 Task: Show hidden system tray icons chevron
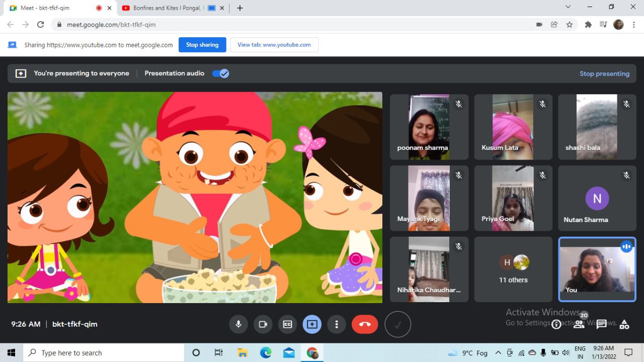(498, 353)
